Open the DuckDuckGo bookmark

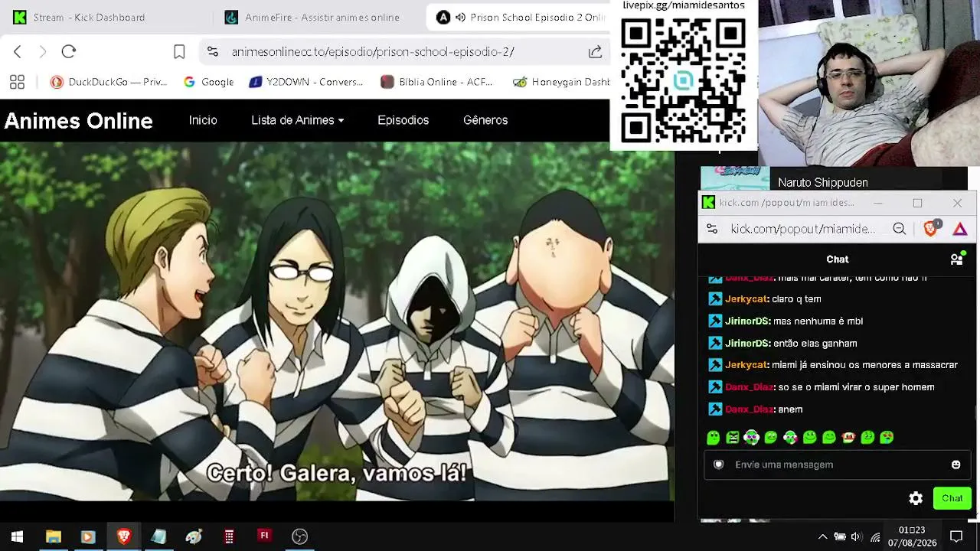[109, 82]
